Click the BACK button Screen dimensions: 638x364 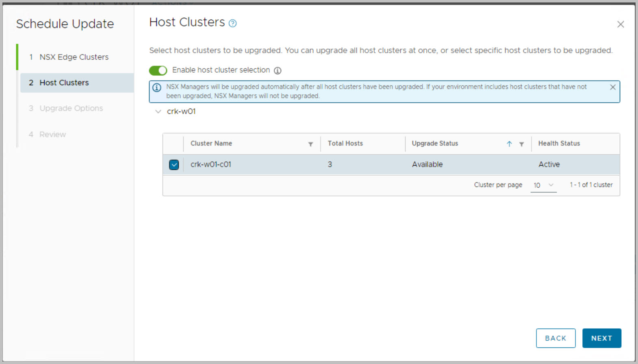pos(556,338)
